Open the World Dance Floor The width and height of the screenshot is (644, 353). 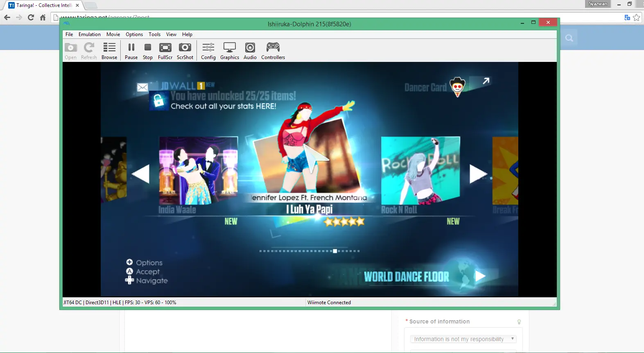(x=407, y=277)
